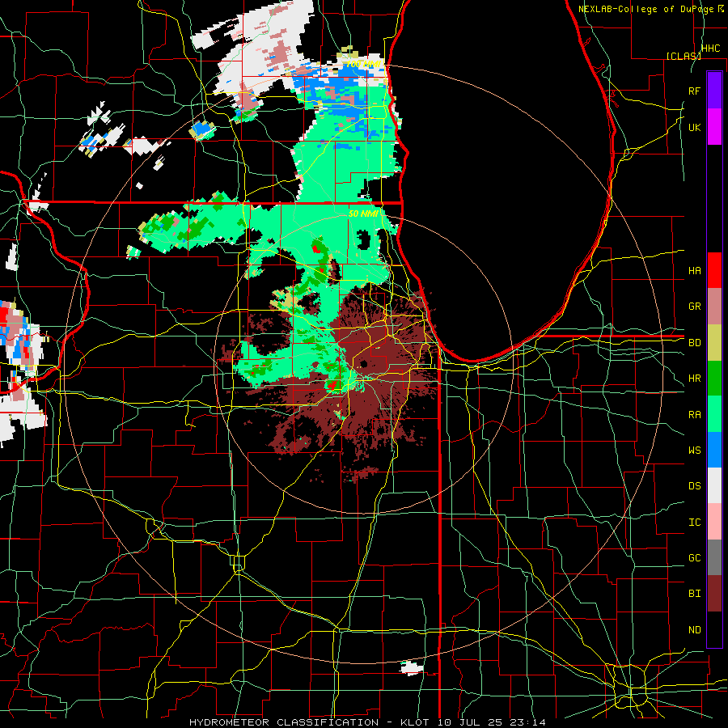
Task: Click the RF legend label
Action: (x=695, y=91)
